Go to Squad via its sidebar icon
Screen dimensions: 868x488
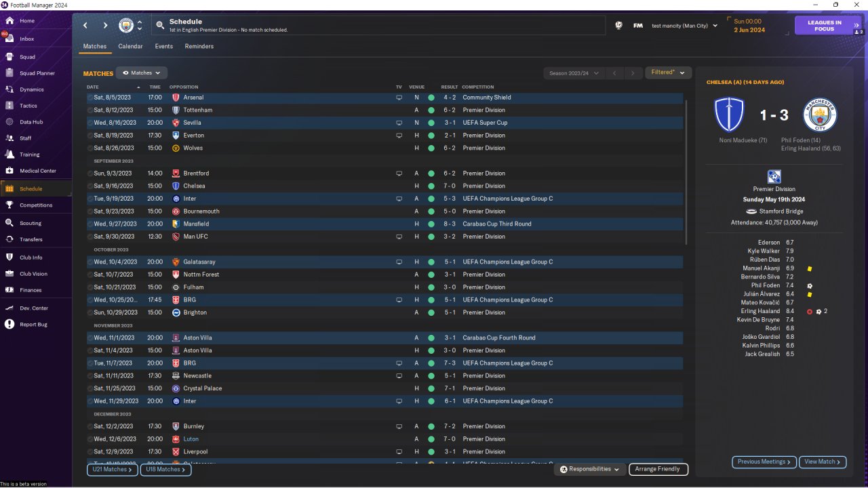click(9, 57)
